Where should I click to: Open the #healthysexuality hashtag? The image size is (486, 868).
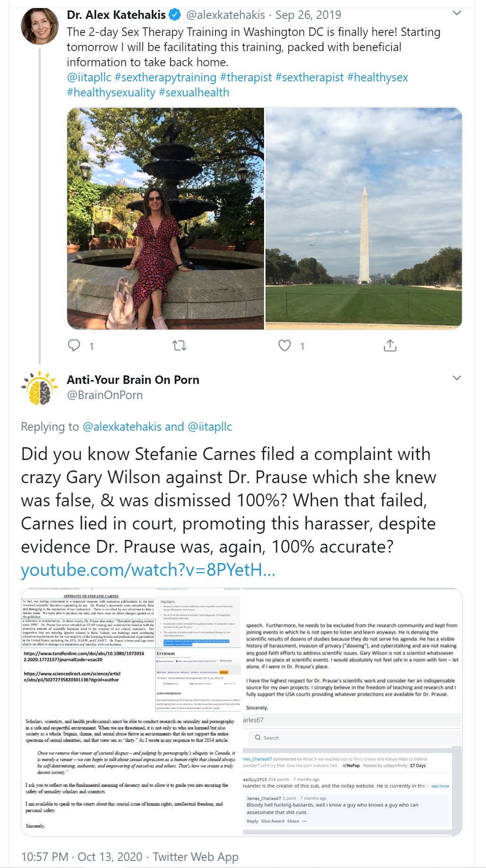click(111, 92)
